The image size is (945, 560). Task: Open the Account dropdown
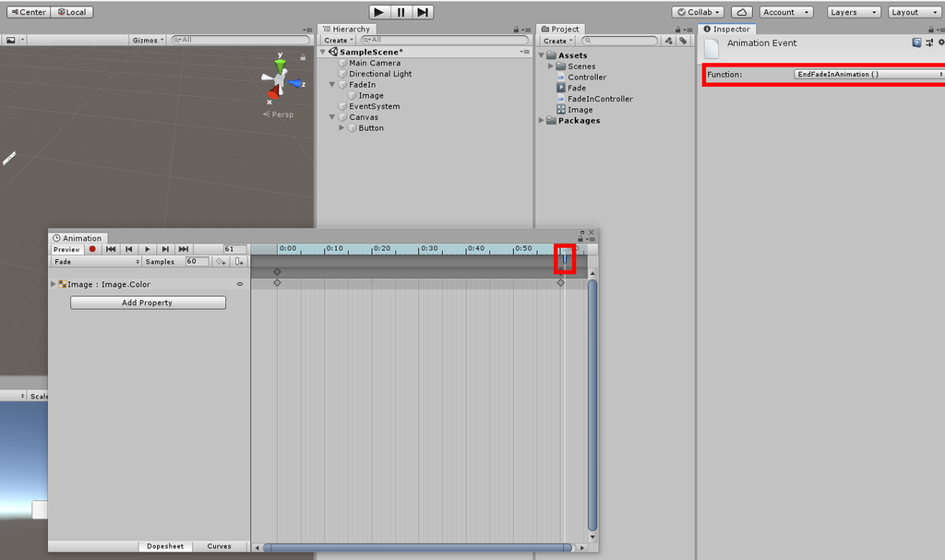point(786,12)
